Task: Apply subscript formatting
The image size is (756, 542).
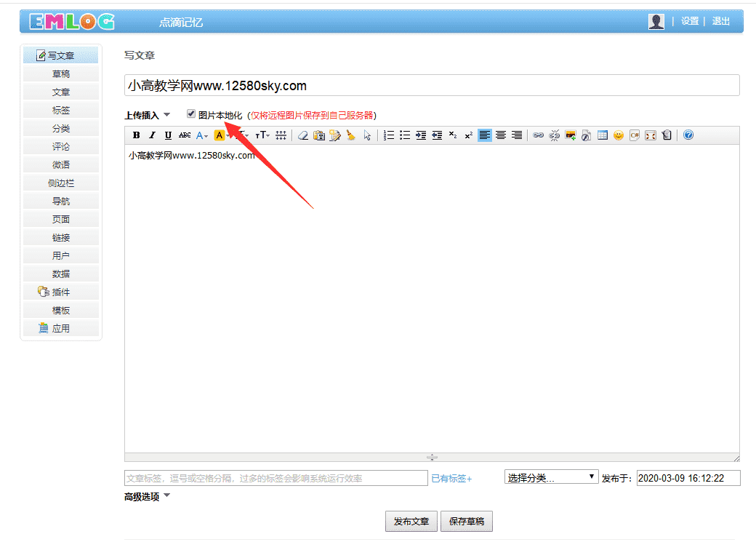Action: coord(453,135)
